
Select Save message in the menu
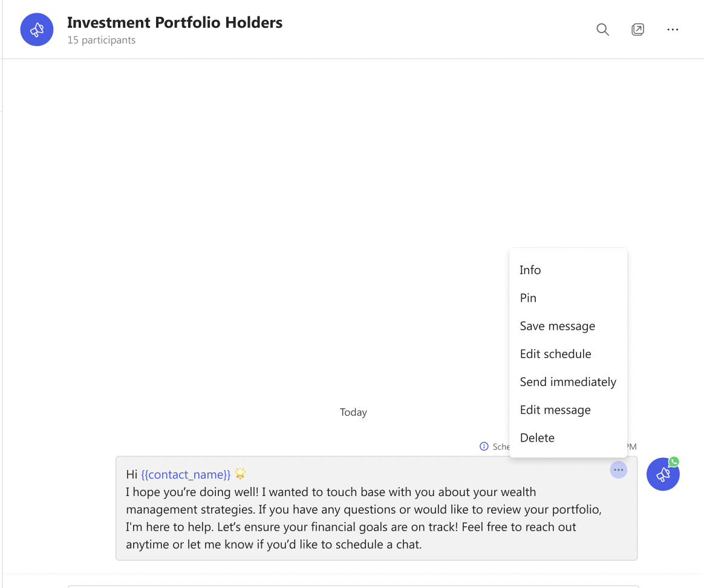coord(557,325)
